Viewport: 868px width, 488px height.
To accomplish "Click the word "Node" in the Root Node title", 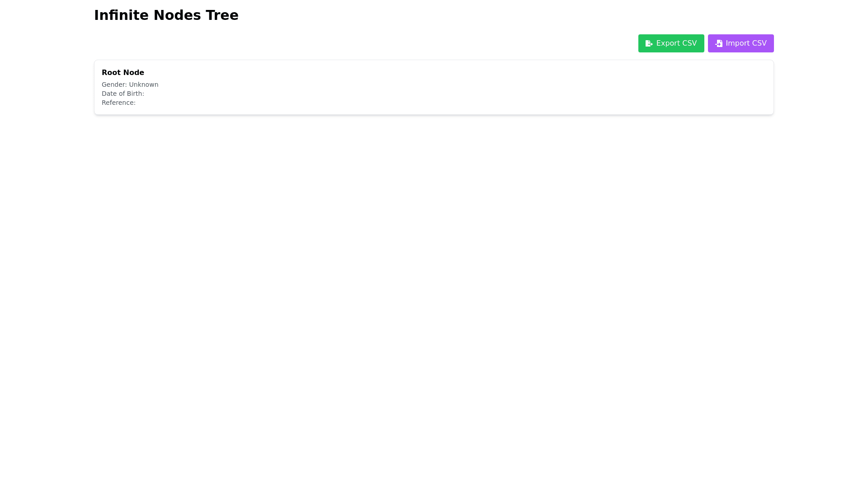I will 133,72.
